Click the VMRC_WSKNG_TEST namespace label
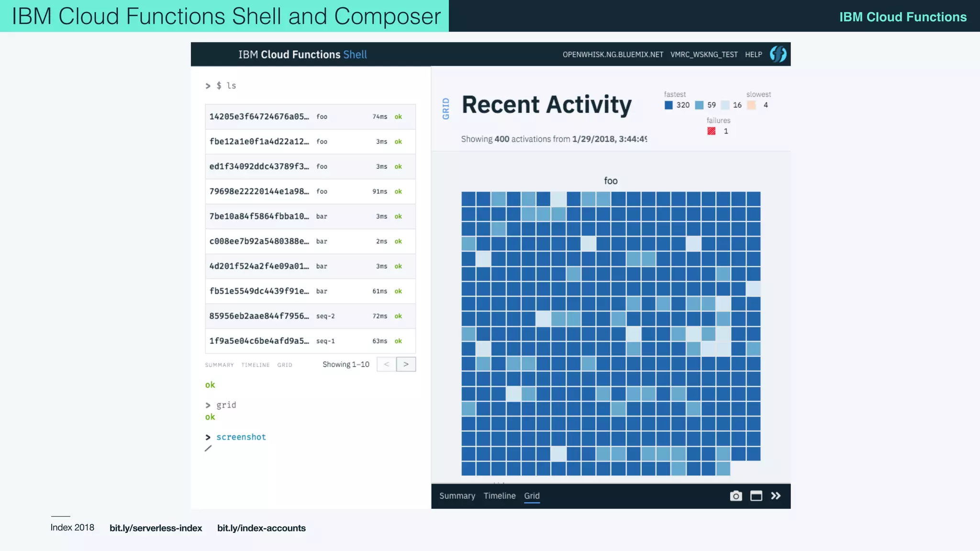Screen dimensions: 980x551 (704, 55)
